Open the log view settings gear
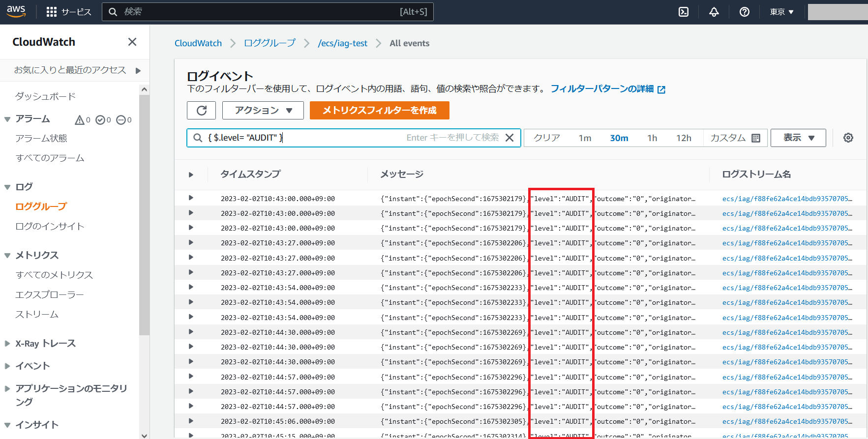The height and width of the screenshot is (439, 868). pyautogui.click(x=848, y=138)
